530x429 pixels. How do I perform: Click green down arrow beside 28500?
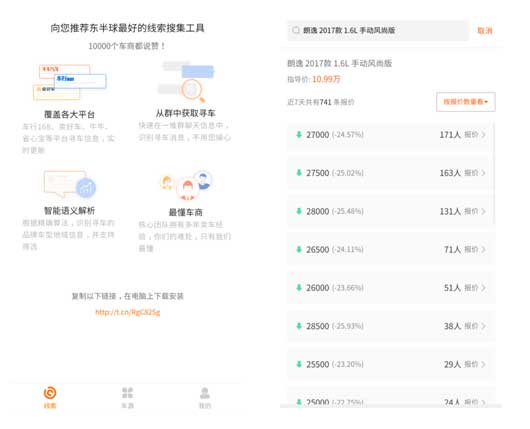pos(299,326)
